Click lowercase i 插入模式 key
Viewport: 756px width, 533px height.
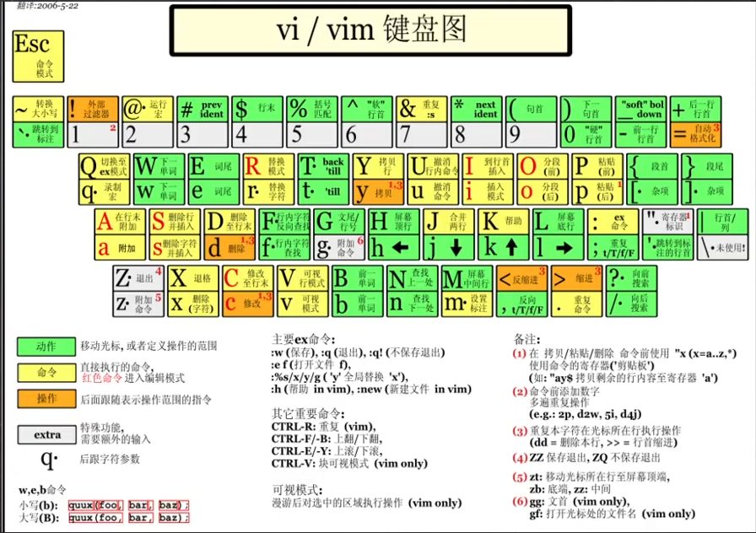point(488,191)
